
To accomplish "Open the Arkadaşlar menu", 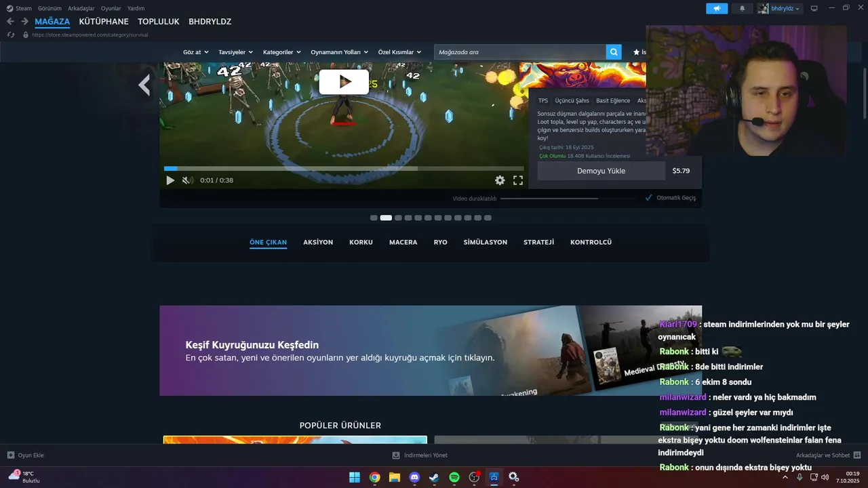I will [x=81, y=8].
